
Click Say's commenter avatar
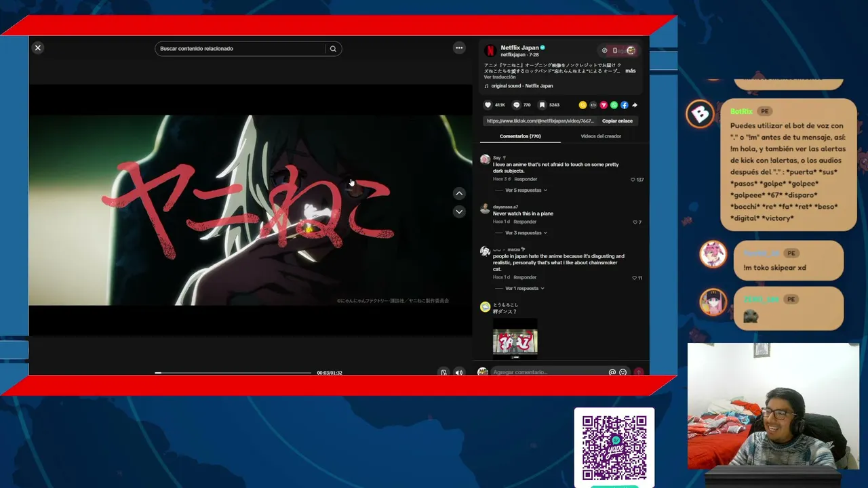pos(485,159)
